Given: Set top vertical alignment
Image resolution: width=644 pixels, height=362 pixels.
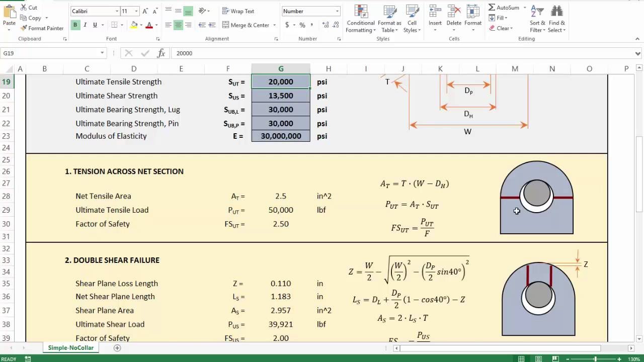Looking at the screenshot, I should (x=168, y=11).
